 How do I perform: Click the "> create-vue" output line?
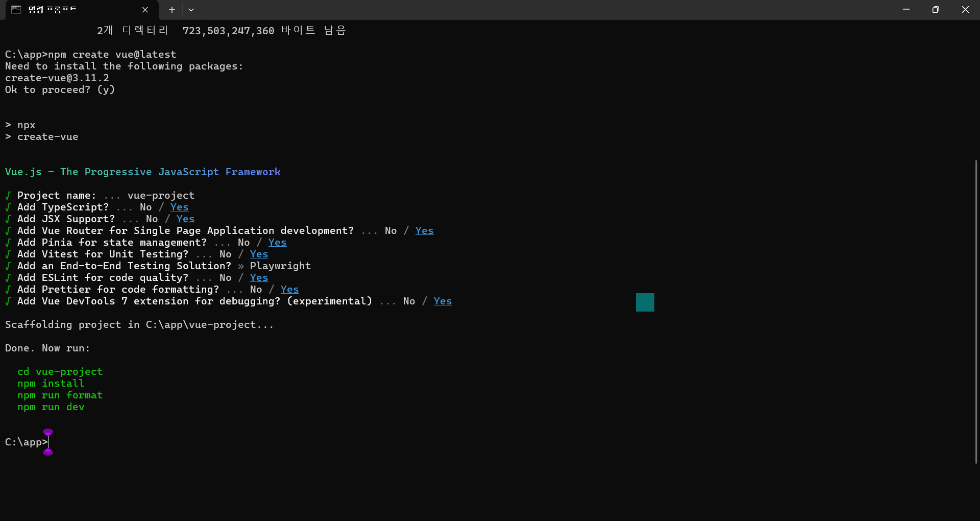tap(42, 136)
